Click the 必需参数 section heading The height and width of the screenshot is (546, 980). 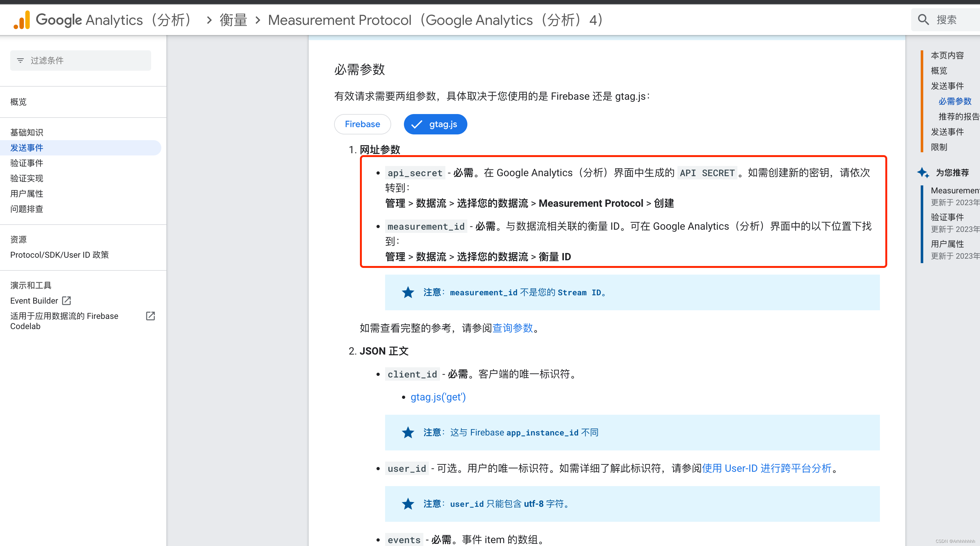click(360, 69)
